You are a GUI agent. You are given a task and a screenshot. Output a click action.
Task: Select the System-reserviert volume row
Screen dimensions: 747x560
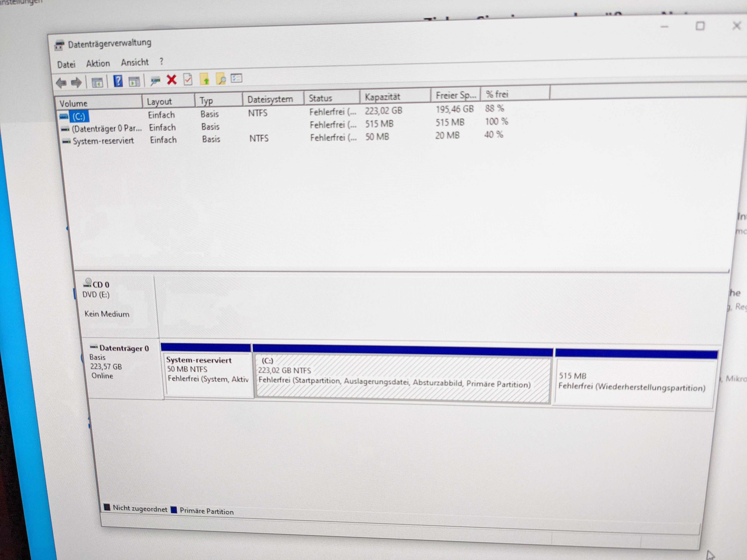103,141
